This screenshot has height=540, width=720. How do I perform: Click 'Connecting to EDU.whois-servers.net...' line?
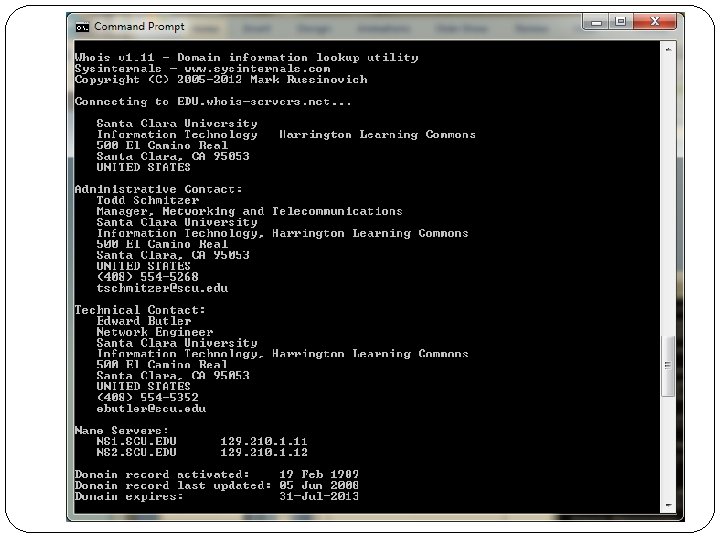213,101
